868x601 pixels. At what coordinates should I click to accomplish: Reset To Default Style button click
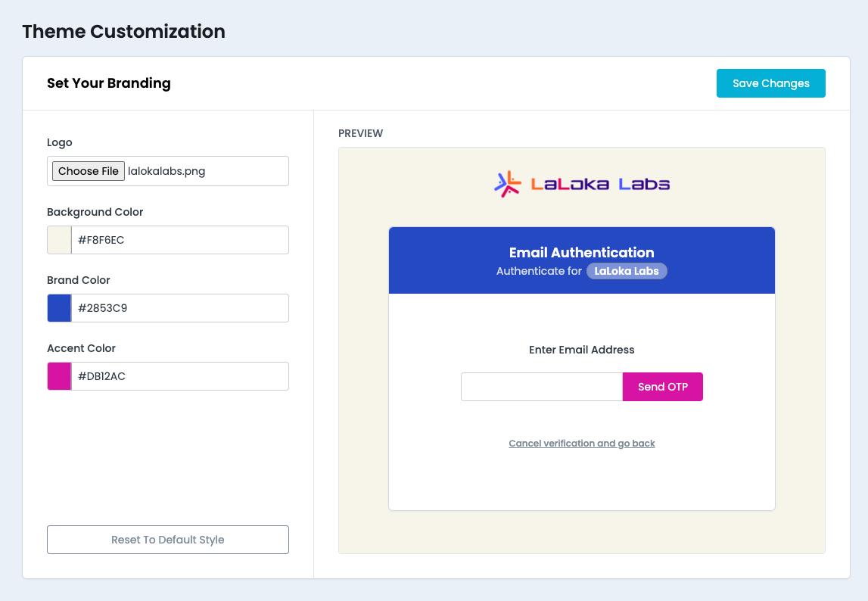pos(168,540)
